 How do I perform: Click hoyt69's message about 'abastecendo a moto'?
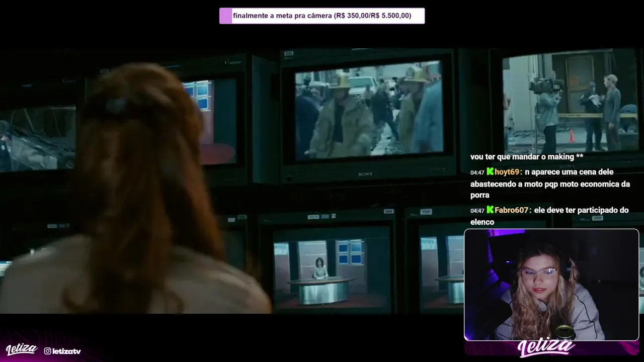(x=550, y=184)
